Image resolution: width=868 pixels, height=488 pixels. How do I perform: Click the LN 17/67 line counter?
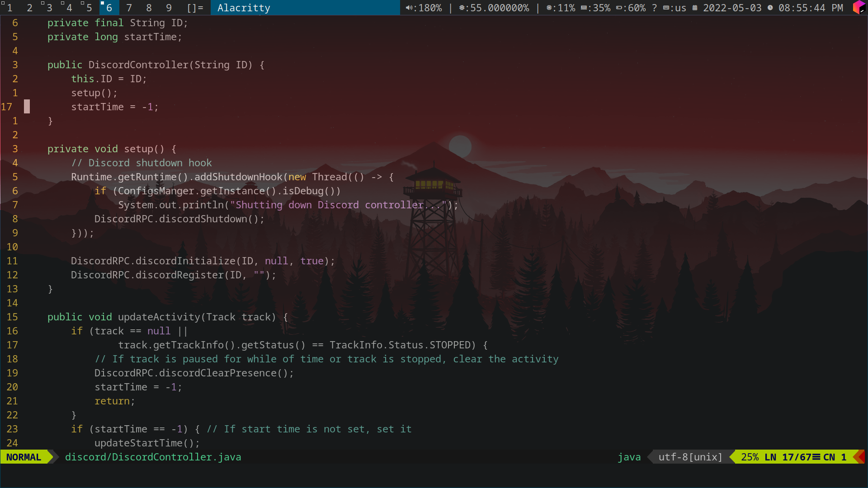[788, 457]
